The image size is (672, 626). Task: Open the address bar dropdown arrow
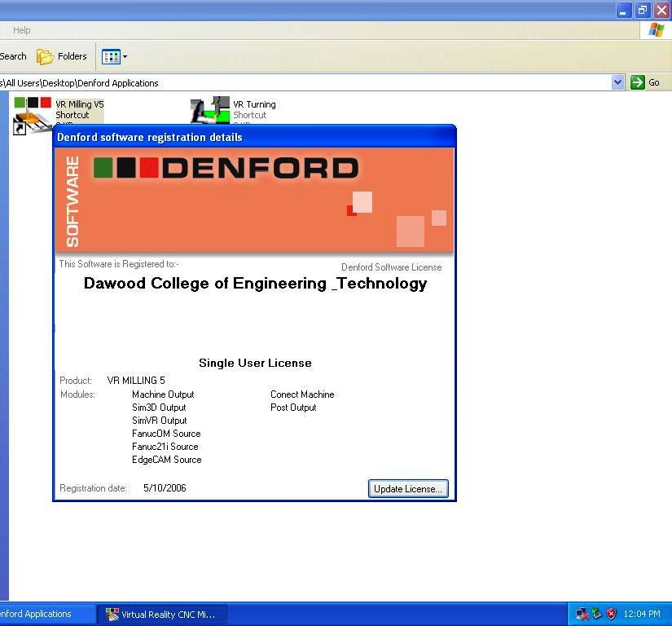[617, 82]
